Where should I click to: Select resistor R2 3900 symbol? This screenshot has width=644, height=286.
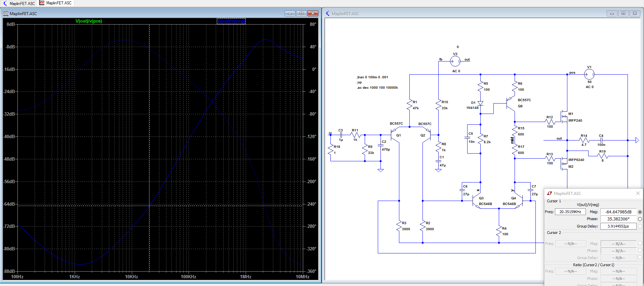pos(422,226)
